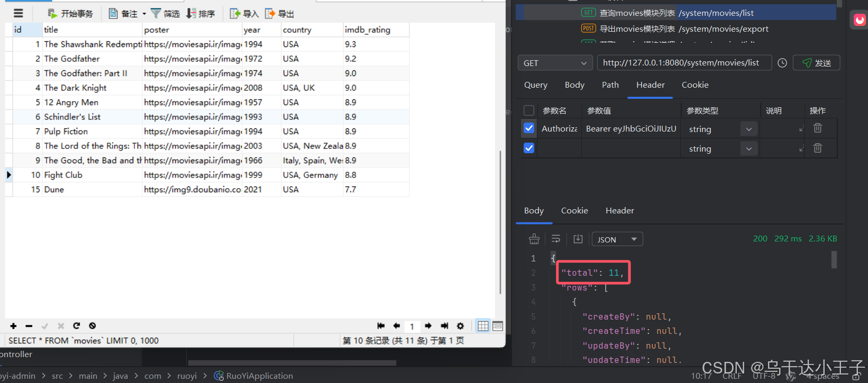This screenshot has height=383, width=868.
Task: Click the 发送 send request button
Action: pyautogui.click(x=816, y=63)
